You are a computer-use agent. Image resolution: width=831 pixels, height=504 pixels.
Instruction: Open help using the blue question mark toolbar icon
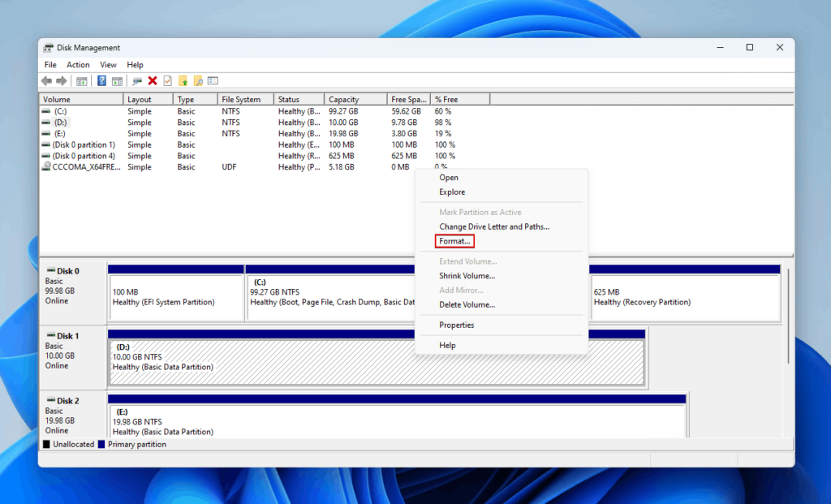pyautogui.click(x=101, y=80)
